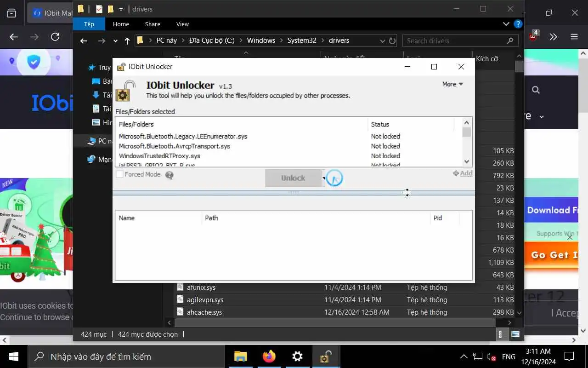Show more Firefox toolbar tools chevrons
The height and width of the screenshot is (368, 588).
(554, 37)
